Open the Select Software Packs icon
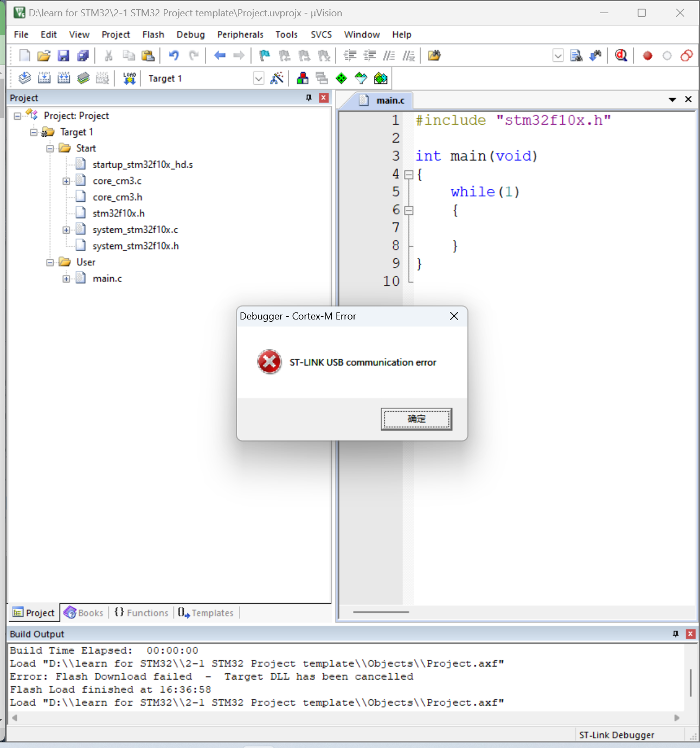The image size is (700, 748). [361, 78]
